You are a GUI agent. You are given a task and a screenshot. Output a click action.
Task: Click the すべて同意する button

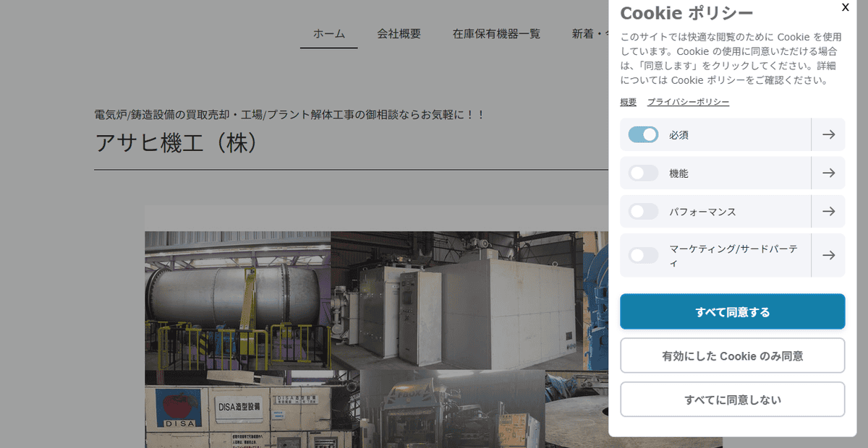pyautogui.click(x=732, y=311)
